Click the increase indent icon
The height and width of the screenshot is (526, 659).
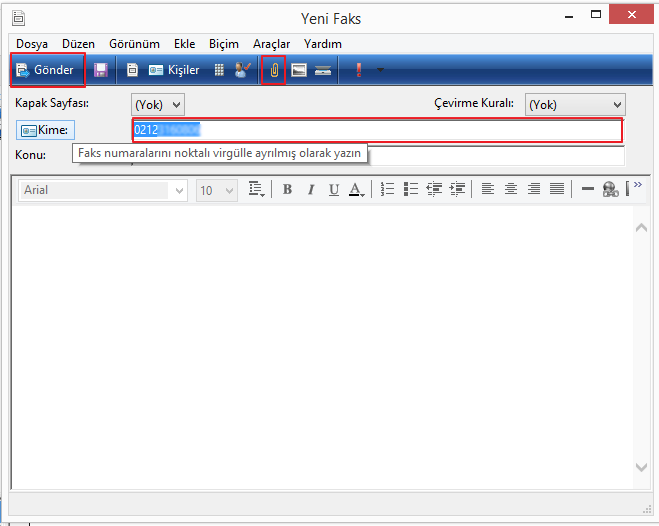point(457,189)
